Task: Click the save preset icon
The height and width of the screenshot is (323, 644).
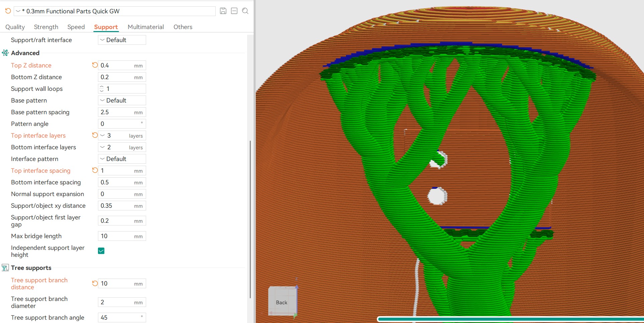Action: coord(223,11)
